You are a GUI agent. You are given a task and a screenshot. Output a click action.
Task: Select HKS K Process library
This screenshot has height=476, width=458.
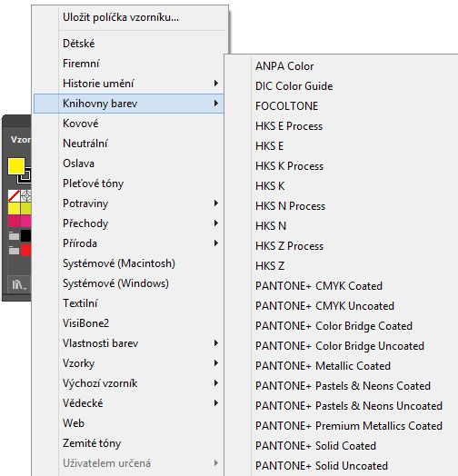point(342,166)
